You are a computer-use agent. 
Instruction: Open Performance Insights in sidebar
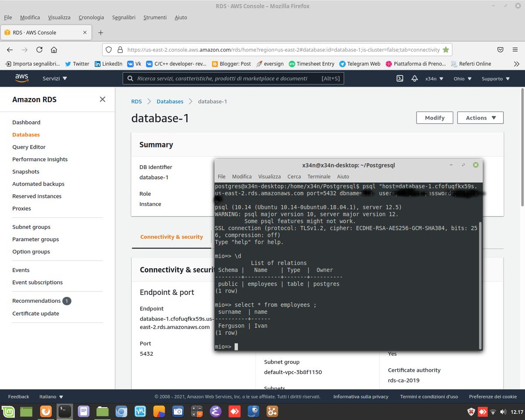(40, 159)
